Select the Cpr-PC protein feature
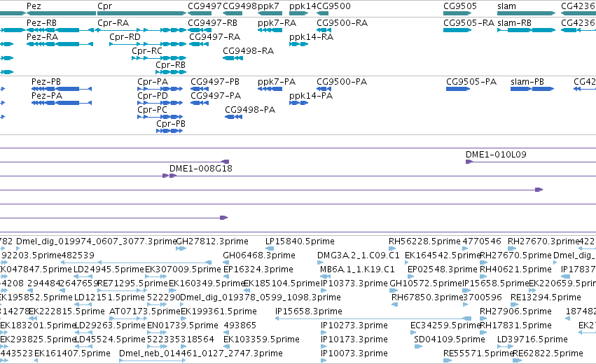The width and height of the screenshot is (596, 364). click(x=160, y=117)
